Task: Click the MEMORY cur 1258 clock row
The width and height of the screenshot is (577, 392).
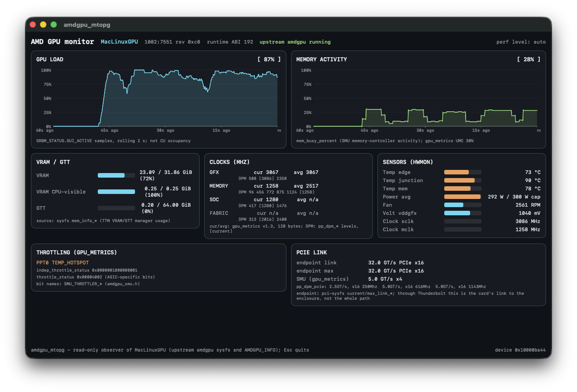Action: [264, 186]
